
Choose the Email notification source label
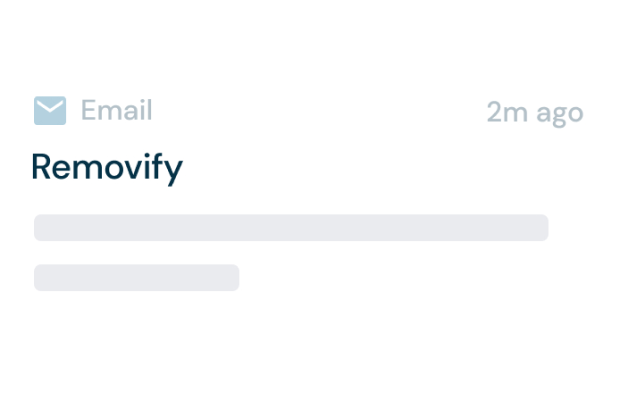click(x=117, y=110)
